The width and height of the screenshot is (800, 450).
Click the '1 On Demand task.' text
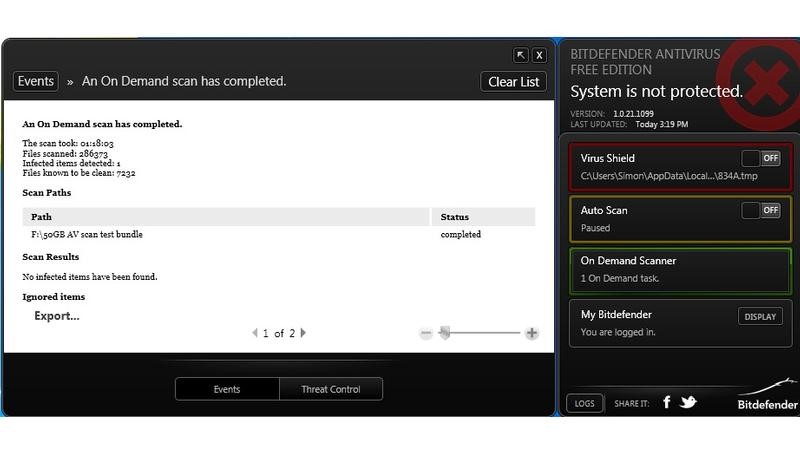tap(619, 279)
